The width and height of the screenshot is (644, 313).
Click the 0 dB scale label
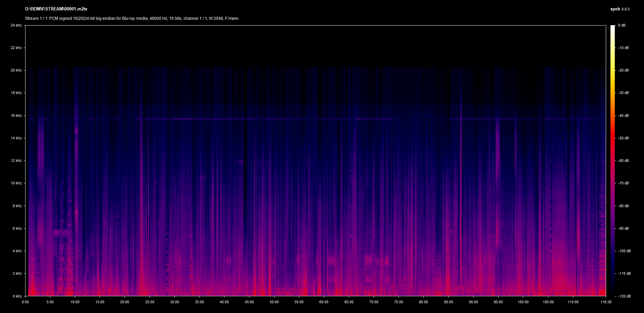[x=622, y=25]
